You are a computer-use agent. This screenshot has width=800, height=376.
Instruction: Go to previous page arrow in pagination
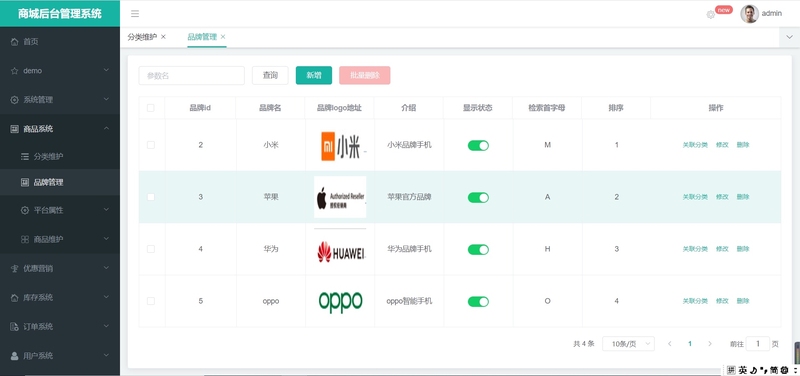tap(669, 344)
